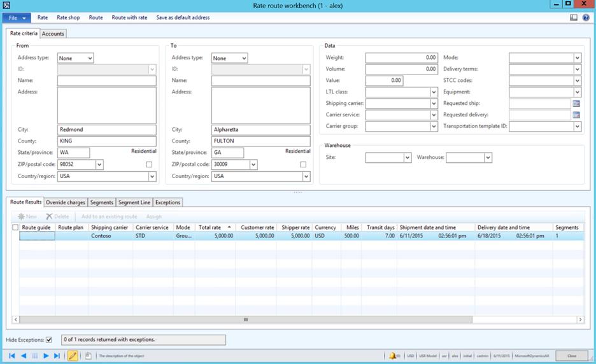
Task: Tick the grid select-all checkbox
Action: click(x=15, y=227)
